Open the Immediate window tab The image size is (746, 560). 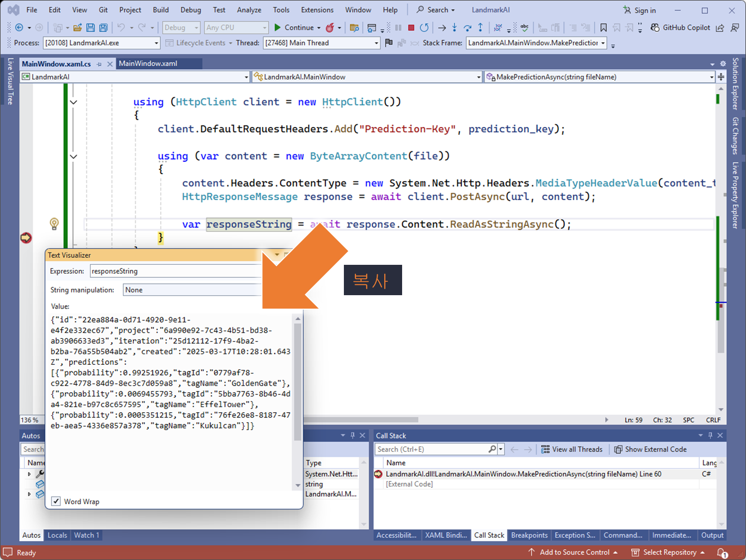coord(671,535)
